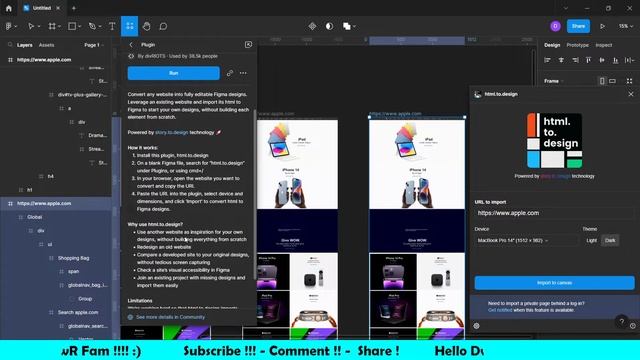Viewport: 640px width, 360px height.
Task: Set frame to portrait orientation
Action: (602, 81)
